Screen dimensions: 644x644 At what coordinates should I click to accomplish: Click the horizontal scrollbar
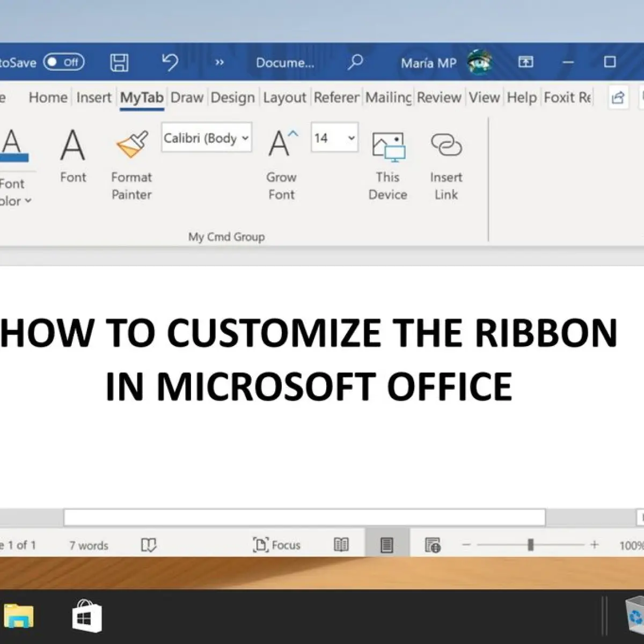coord(304,517)
